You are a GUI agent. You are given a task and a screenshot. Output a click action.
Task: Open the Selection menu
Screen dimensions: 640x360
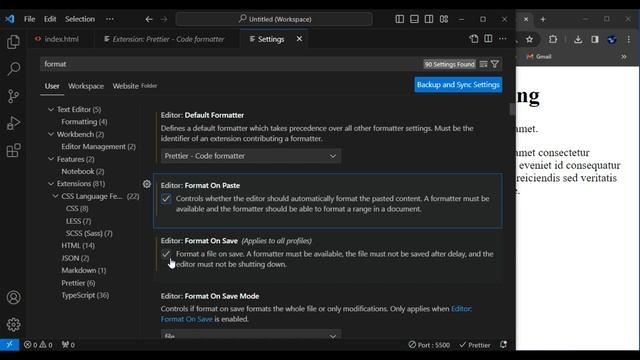[80, 19]
